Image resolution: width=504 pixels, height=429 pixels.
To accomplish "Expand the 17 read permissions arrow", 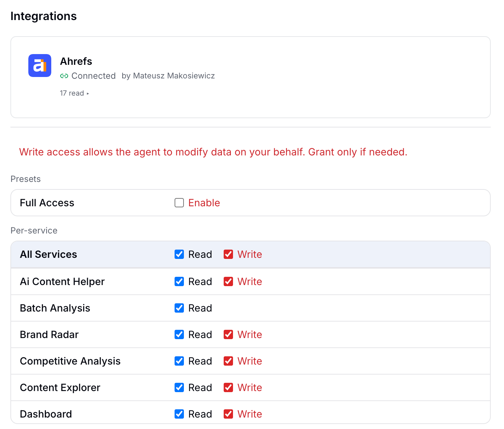I will point(88,93).
